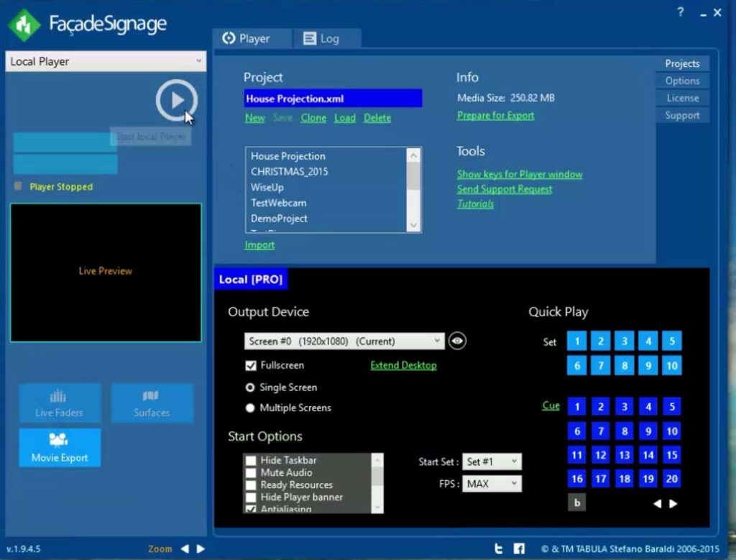Select the Local [PRO] tab
This screenshot has height=560, width=736.
click(x=251, y=280)
